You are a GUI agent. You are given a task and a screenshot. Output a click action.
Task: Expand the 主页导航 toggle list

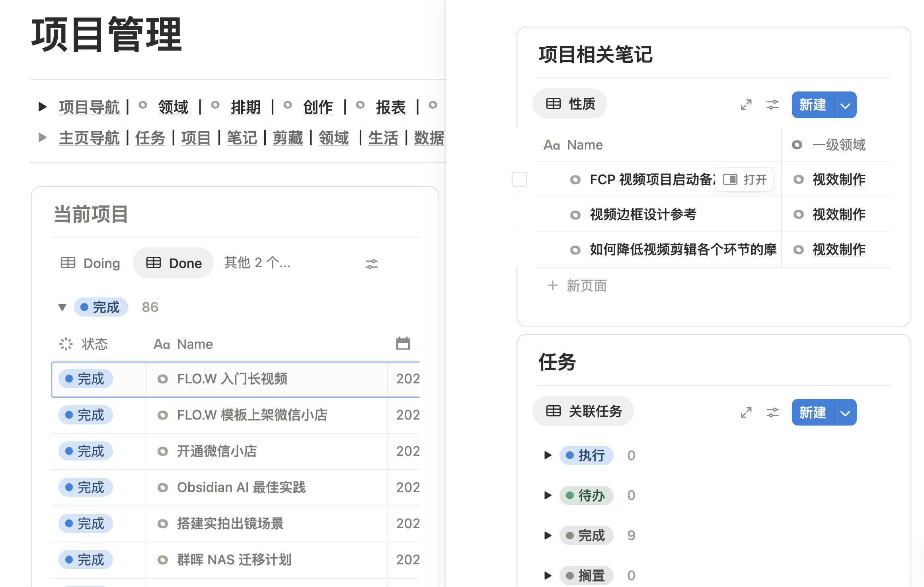click(x=42, y=138)
